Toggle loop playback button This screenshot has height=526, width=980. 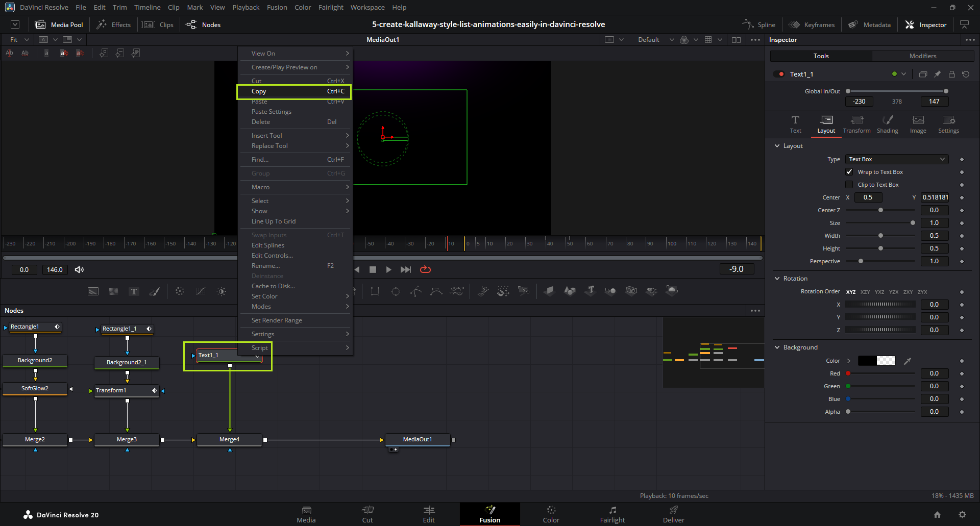pyautogui.click(x=425, y=269)
